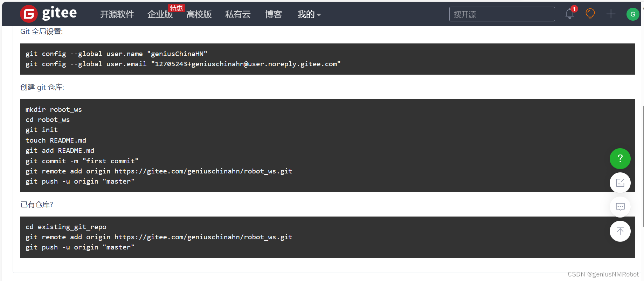This screenshot has height=281, width=644.
Task: Open 开源软件 in the nav bar
Action: [117, 14]
